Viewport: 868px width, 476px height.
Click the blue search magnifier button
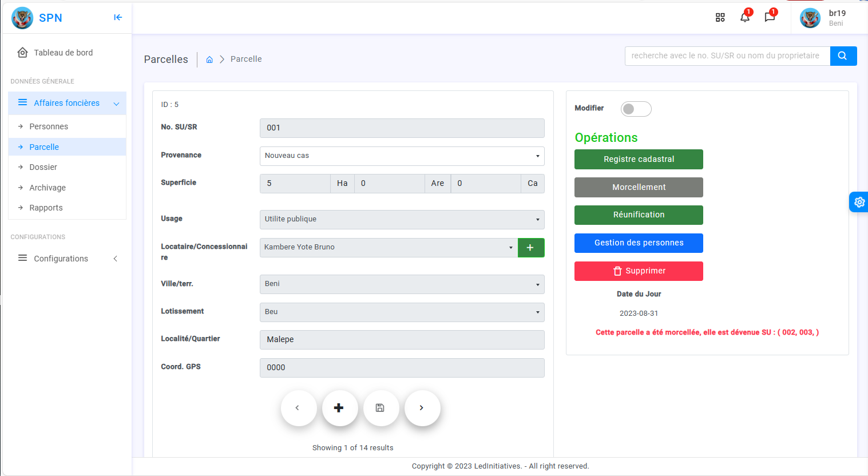(843, 56)
